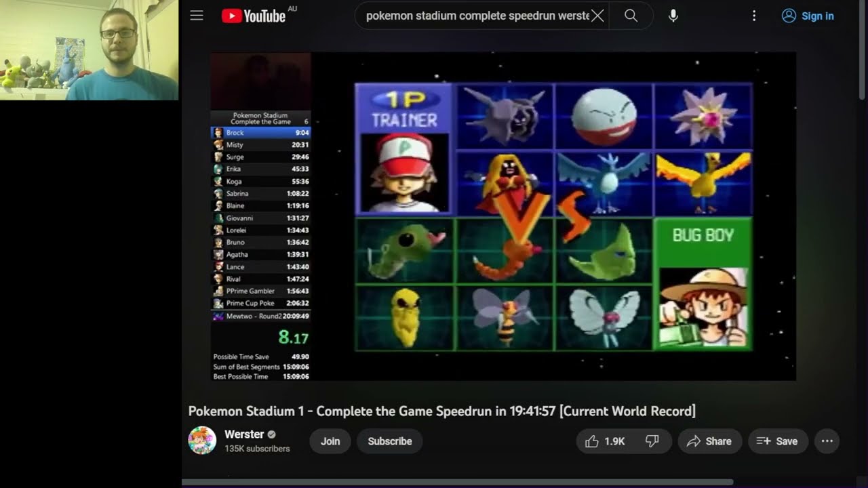Click the Possible Time Save value
The width and height of the screenshot is (868, 488).
(x=300, y=357)
